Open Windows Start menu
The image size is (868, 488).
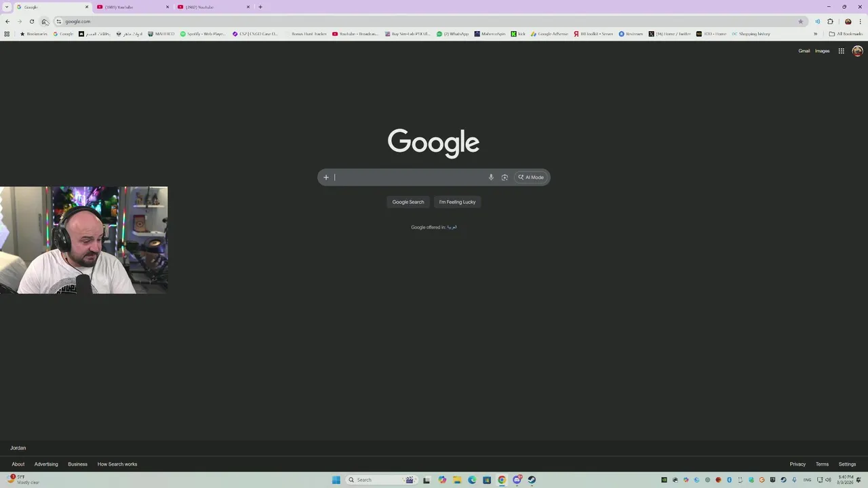tap(336, 480)
